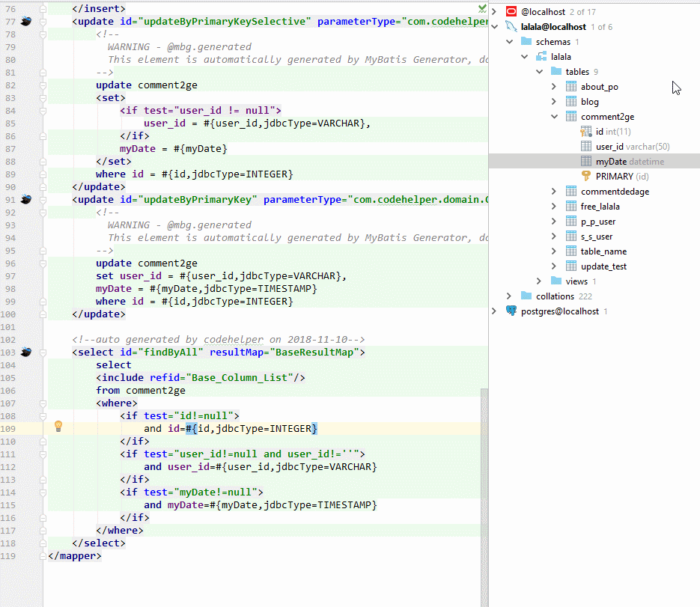
Task: Click the MyBatis bird icon beside line 91
Action: pos(25,199)
